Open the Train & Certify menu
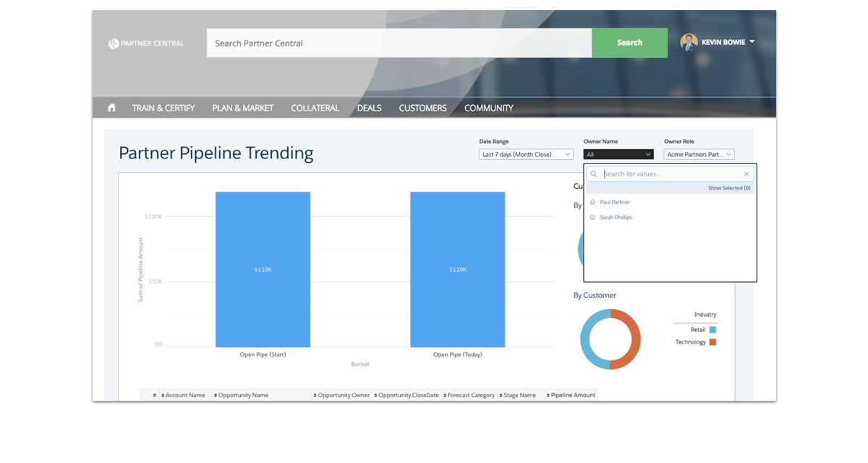 point(163,108)
